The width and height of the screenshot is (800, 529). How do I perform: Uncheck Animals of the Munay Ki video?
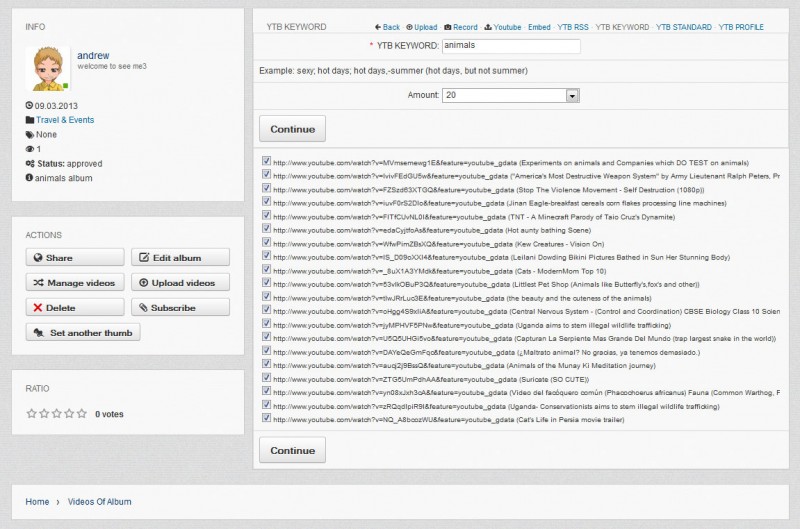click(266, 364)
